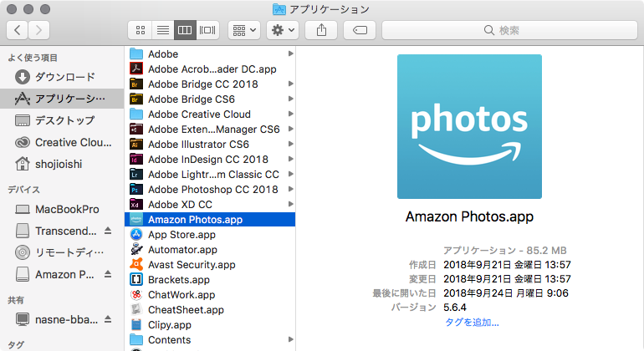644x351 pixels.
Task: Select the Brackets.app file name
Action: coord(179,280)
